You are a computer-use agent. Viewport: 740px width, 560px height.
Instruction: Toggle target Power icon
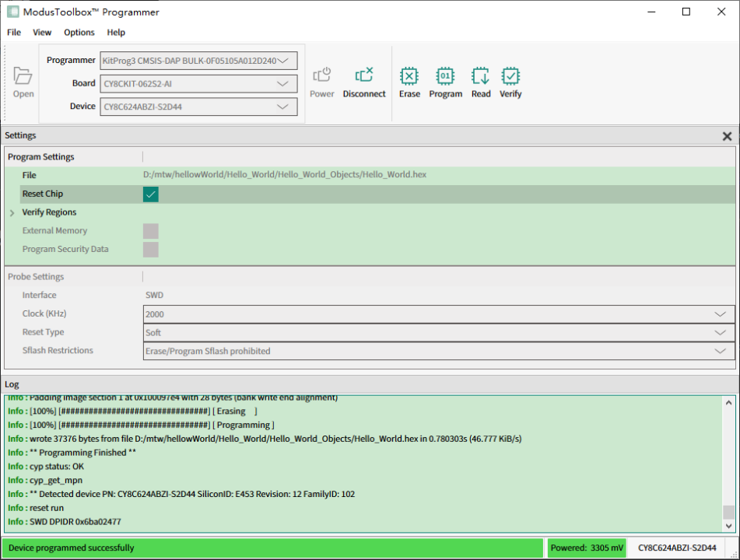(322, 82)
